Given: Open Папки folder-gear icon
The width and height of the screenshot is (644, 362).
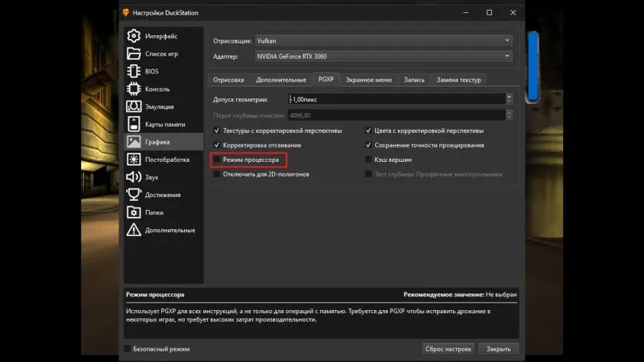Looking at the screenshot, I should 134,212.
